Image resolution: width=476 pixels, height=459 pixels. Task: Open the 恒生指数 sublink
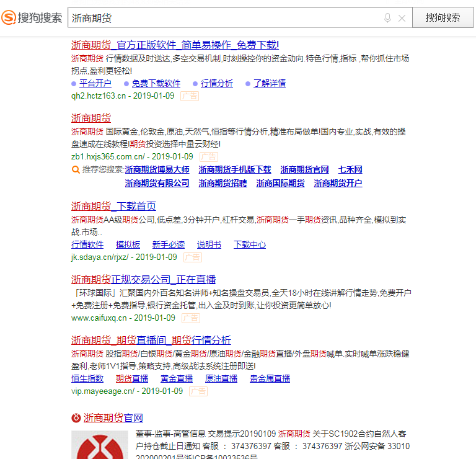coord(87,378)
